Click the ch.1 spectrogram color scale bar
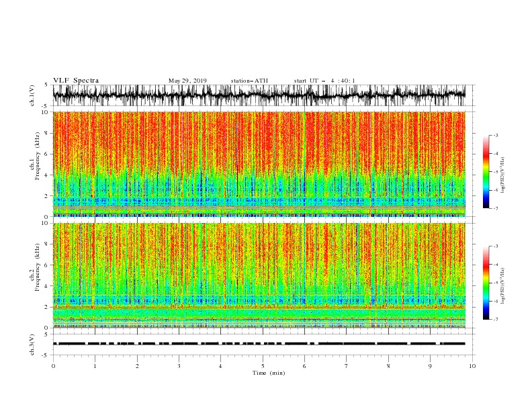The height and width of the screenshot is (411, 532). pyautogui.click(x=486, y=172)
